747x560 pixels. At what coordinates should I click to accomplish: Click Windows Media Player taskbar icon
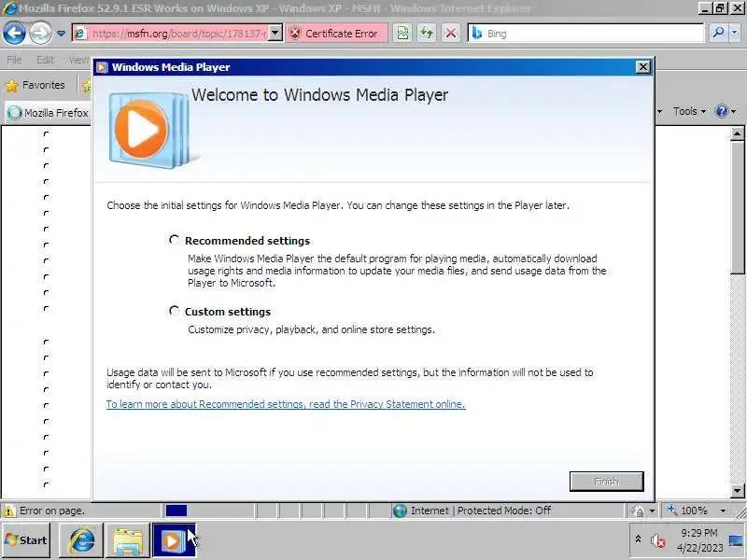point(174,540)
